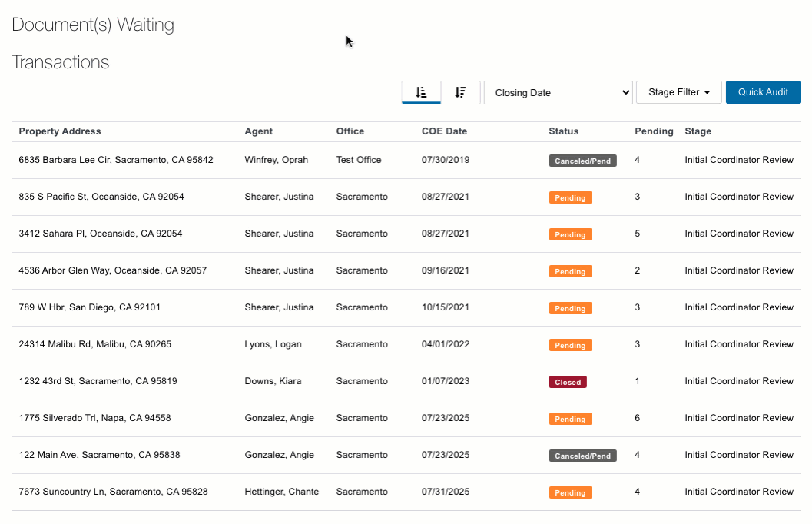This screenshot has width=812, height=524.
Task: Click the Stage column header
Action: pos(698,131)
